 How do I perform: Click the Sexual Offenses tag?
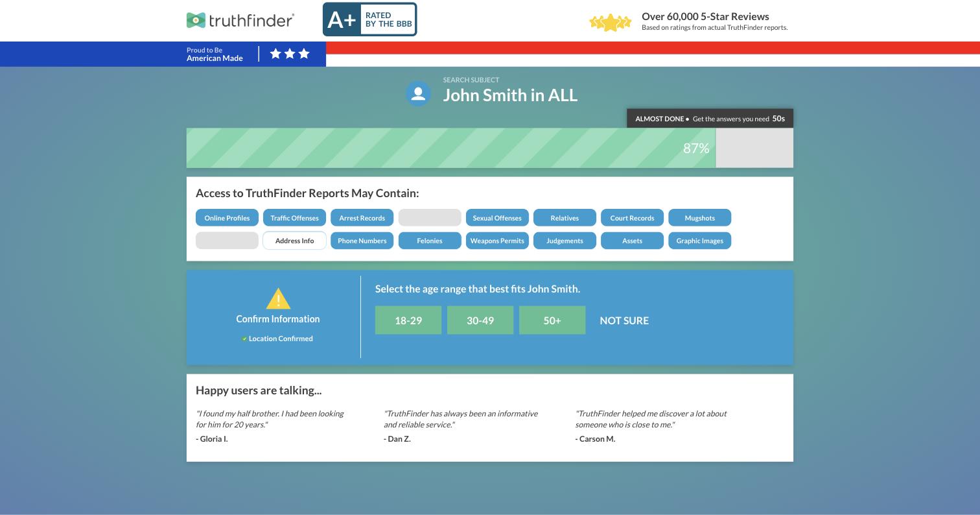coord(497,218)
